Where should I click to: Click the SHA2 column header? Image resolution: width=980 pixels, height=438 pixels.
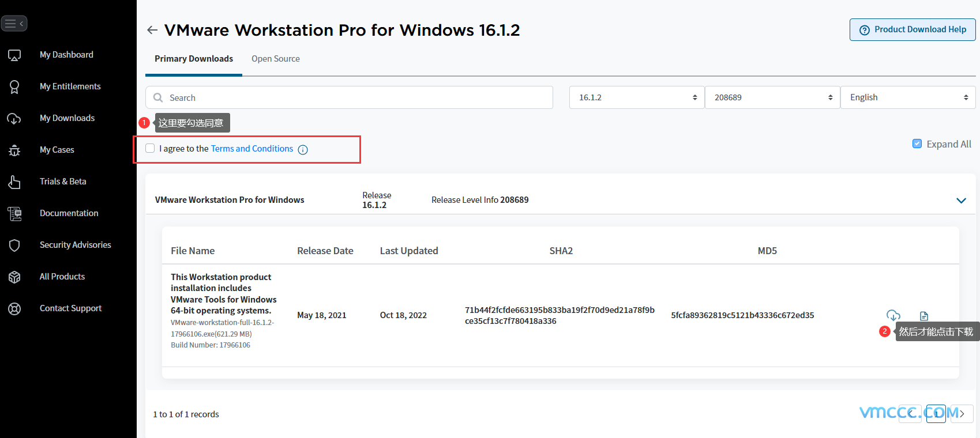[561, 251]
